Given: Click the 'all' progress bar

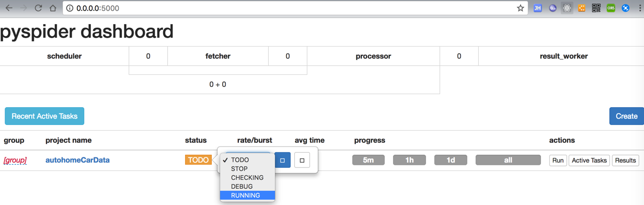Looking at the screenshot, I should pos(508,160).
